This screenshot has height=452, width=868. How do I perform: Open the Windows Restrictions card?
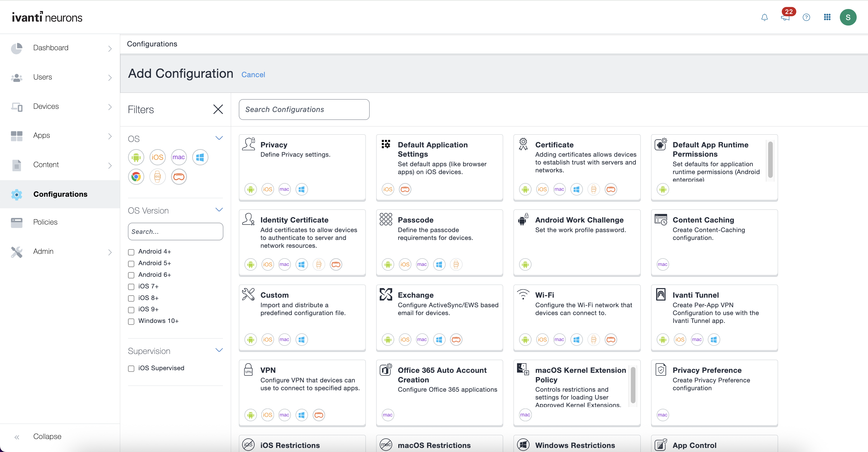[577, 443]
